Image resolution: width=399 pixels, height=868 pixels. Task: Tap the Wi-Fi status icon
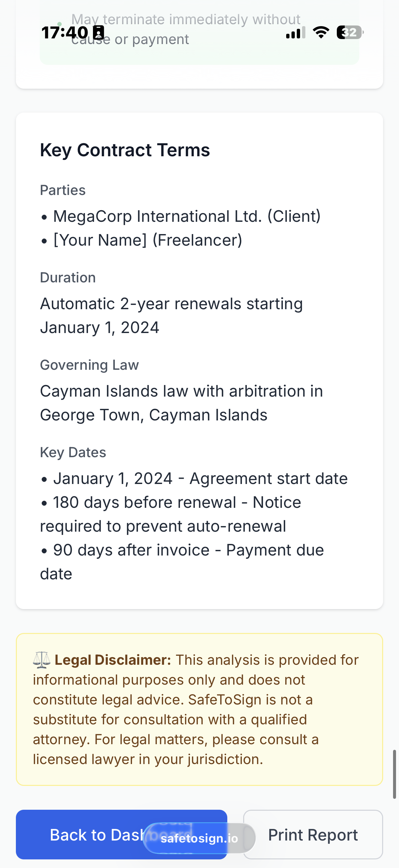[x=321, y=32]
